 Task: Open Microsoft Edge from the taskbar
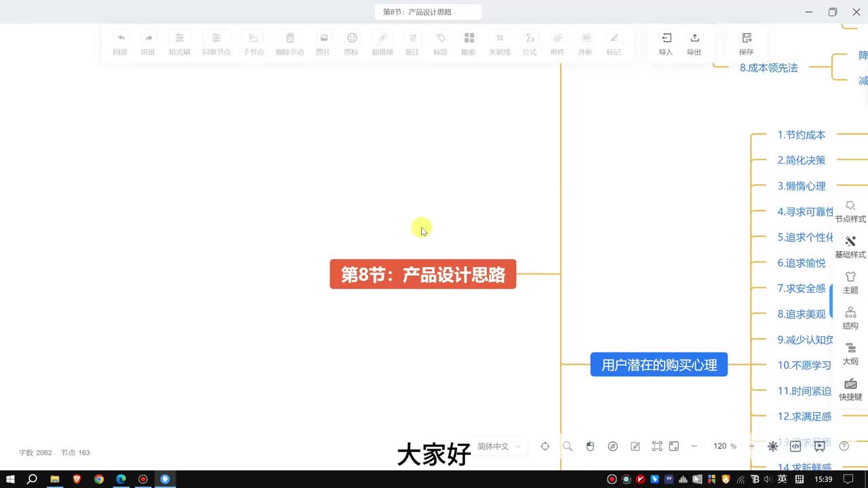[x=121, y=479]
